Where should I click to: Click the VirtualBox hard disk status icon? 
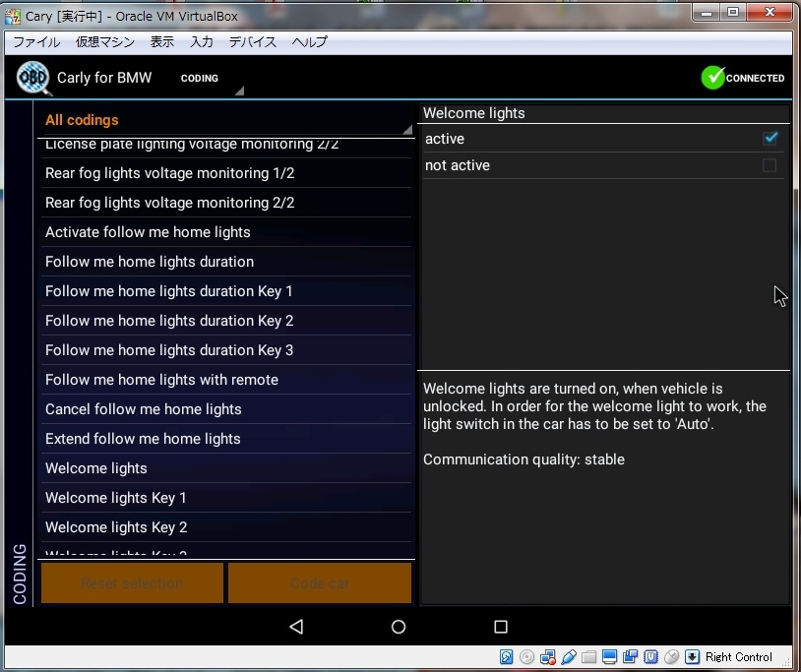[506, 656]
